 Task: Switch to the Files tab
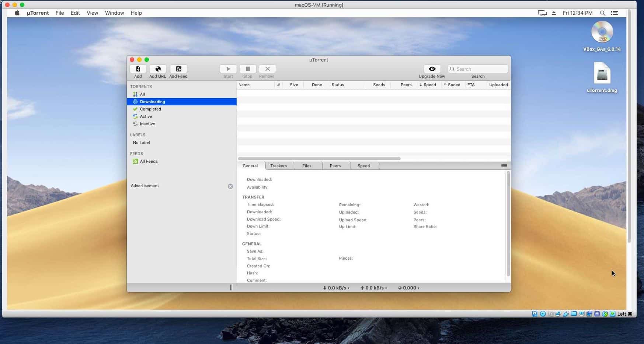coord(307,166)
